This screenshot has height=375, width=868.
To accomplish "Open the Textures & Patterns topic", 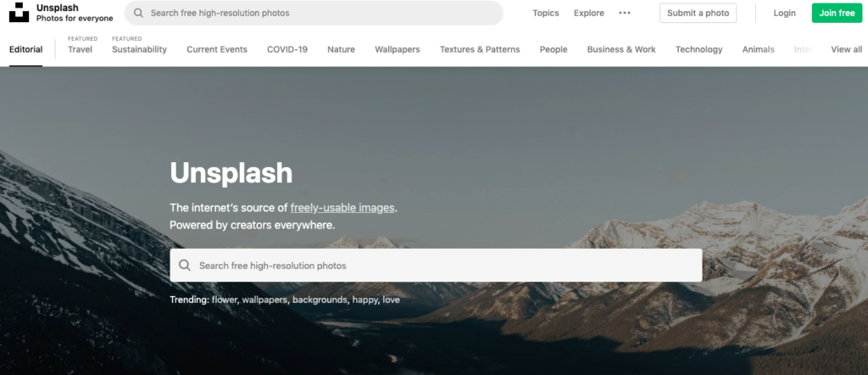I will (x=480, y=49).
